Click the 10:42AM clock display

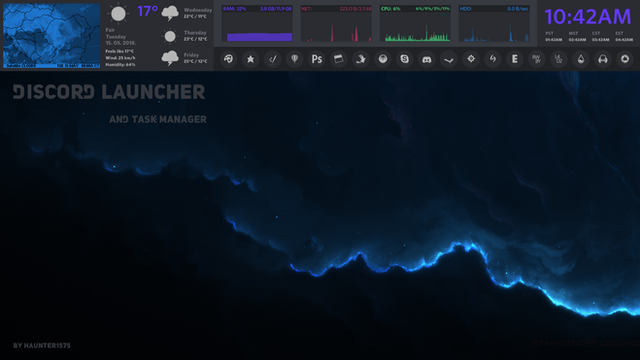point(588,17)
